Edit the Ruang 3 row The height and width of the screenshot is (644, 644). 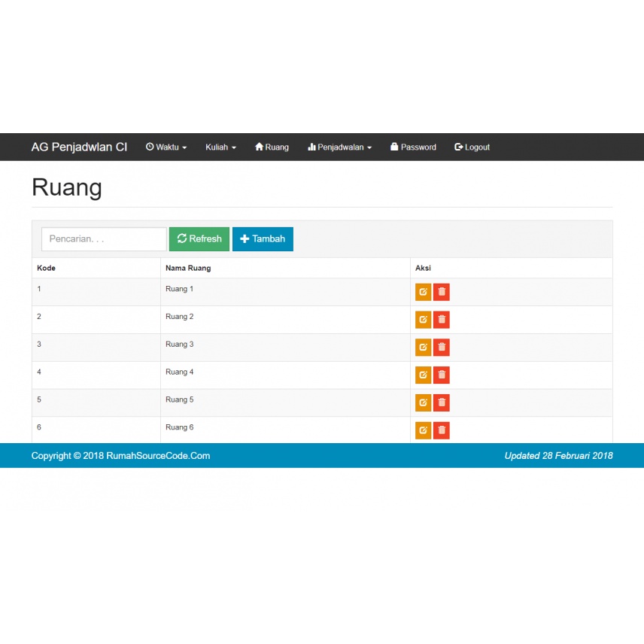[423, 348]
